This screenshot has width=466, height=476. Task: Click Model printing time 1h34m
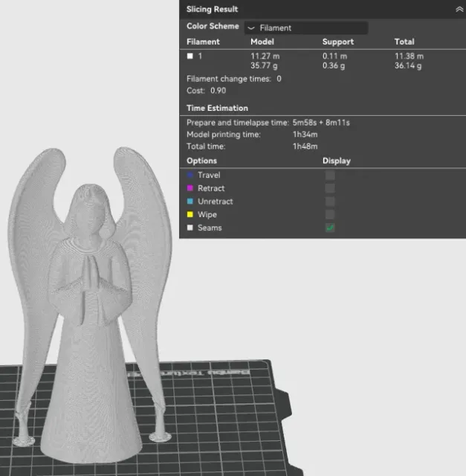305,135
